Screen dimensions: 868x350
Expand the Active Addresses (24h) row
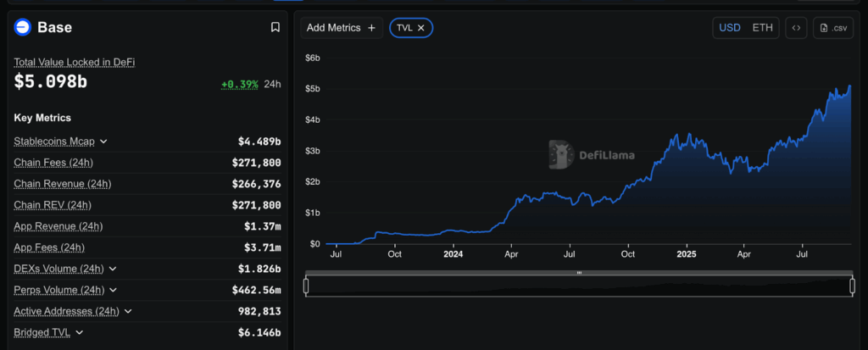click(129, 312)
